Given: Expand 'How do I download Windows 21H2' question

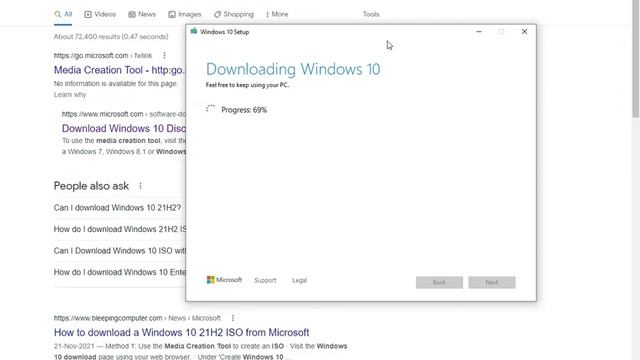Looking at the screenshot, I should [120, 229].
